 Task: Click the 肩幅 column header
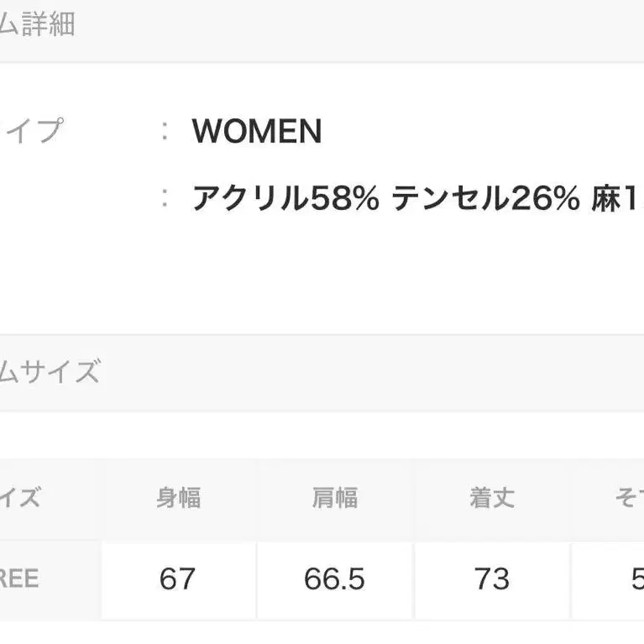(x=334, y=498)
